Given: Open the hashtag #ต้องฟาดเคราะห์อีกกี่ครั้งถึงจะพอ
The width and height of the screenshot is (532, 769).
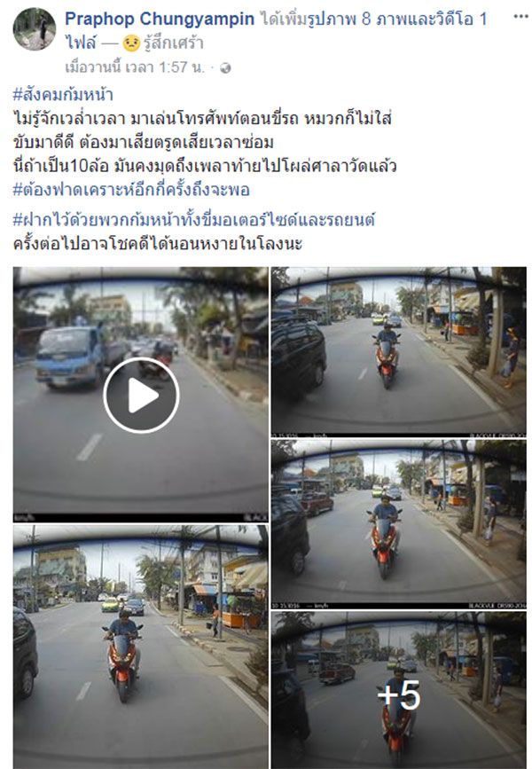Looking at the screenshot, I should click(131, 190).
